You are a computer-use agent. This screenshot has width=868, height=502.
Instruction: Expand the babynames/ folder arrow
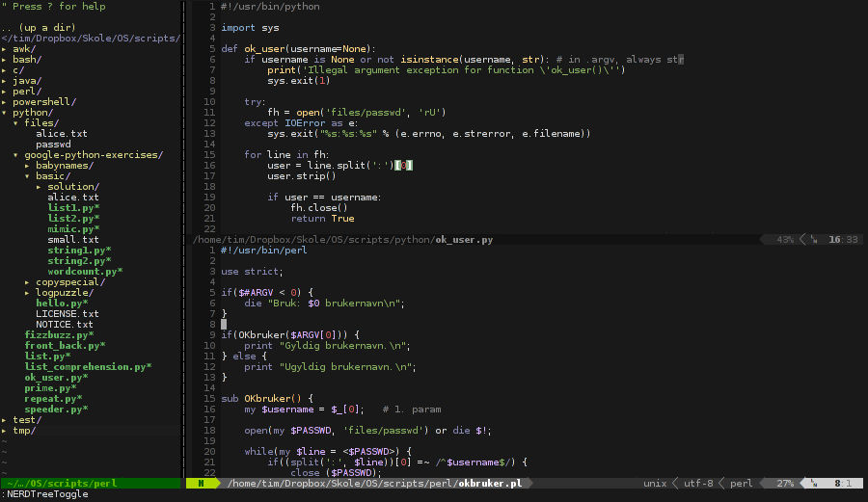(x=27, y=166)
